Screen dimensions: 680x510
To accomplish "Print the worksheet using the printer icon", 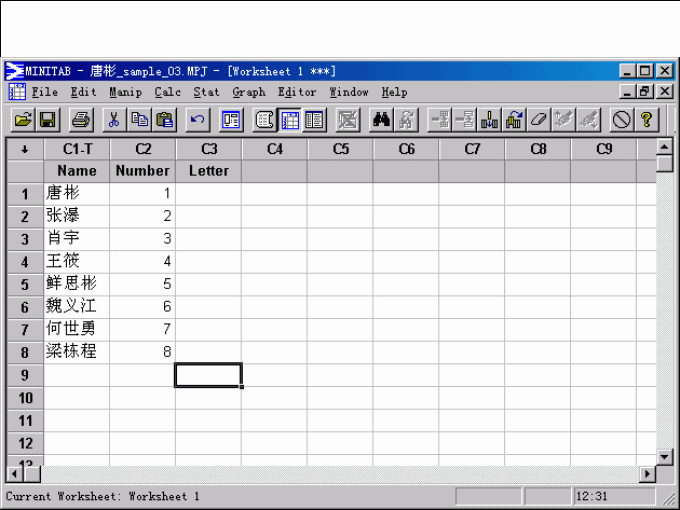I will [82, 120].
